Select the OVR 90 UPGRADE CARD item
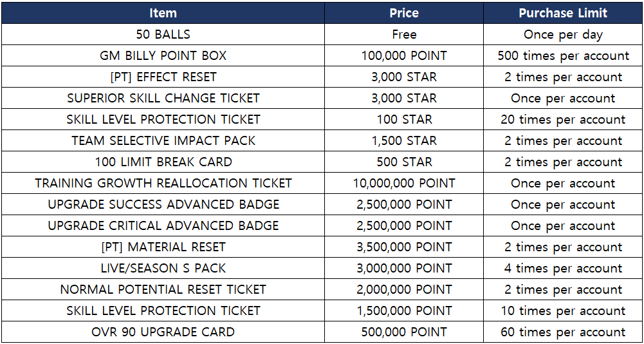Viewport: 644px width, 344px height. click(x=163, y=332)
